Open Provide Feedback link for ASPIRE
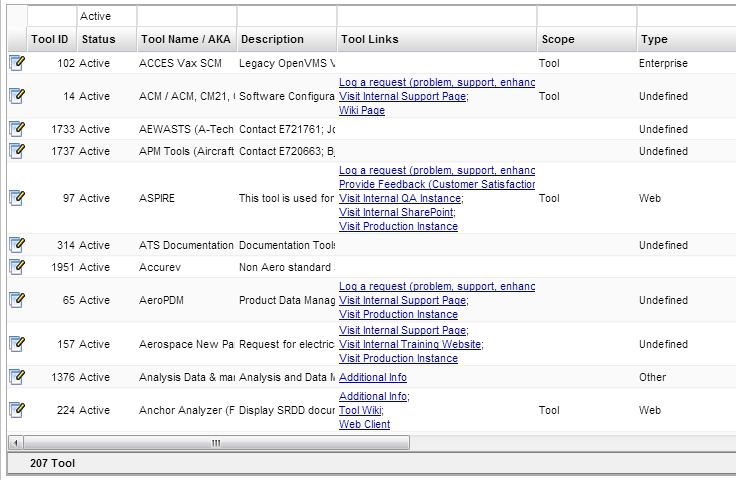Viewport: 736px width, 480px height. click(x=437, y=185)
